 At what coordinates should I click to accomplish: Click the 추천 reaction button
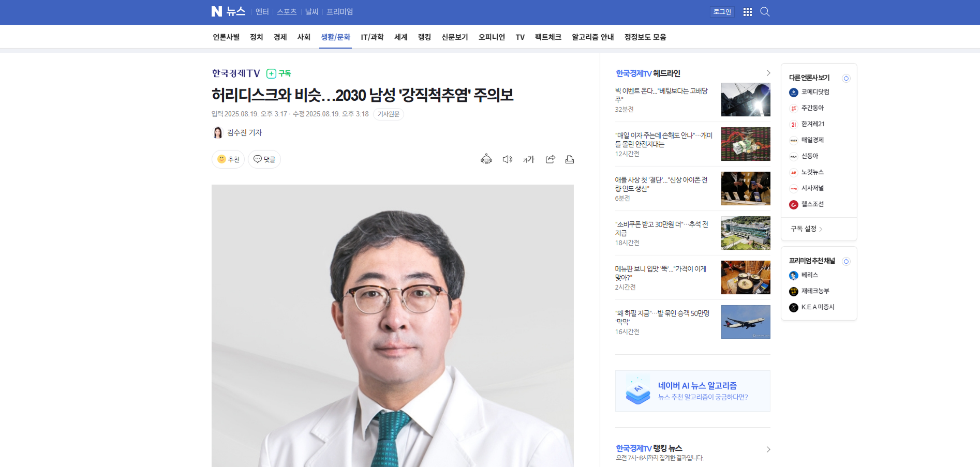[x=228, y=159]
